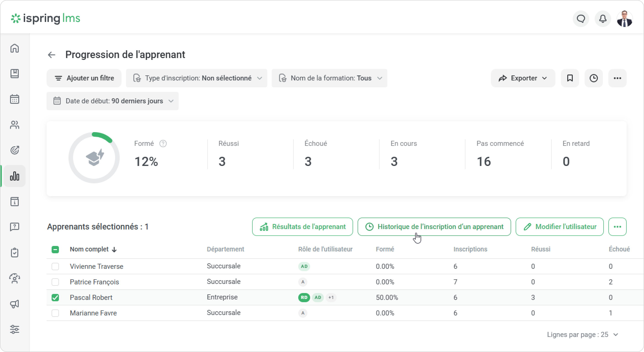Screen dimensions: 644x352
Task: Click Résultats de l'apprenant button
Action: 303,227
